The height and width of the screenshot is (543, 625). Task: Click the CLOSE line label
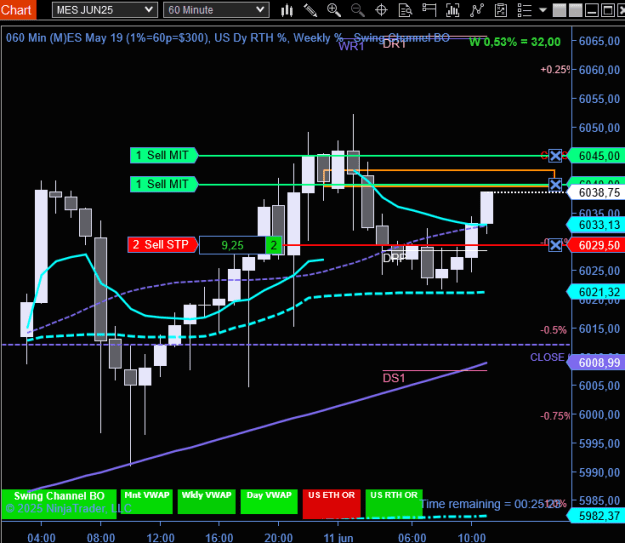(547, 357)
